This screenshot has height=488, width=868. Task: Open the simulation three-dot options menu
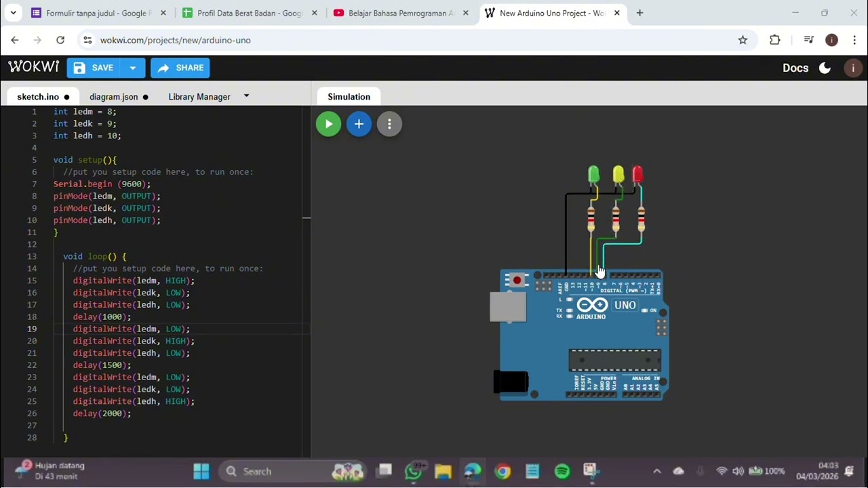[389, 124]
